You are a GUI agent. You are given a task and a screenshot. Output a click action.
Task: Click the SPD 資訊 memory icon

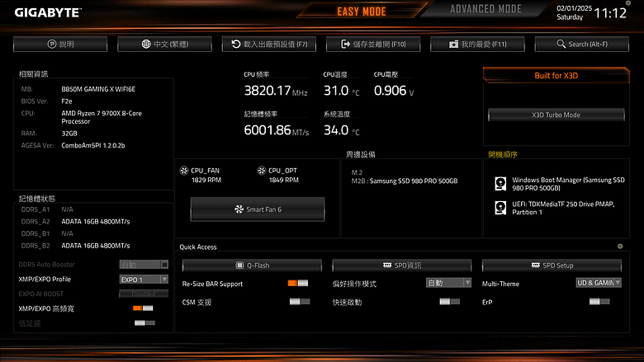pos(387,265)
